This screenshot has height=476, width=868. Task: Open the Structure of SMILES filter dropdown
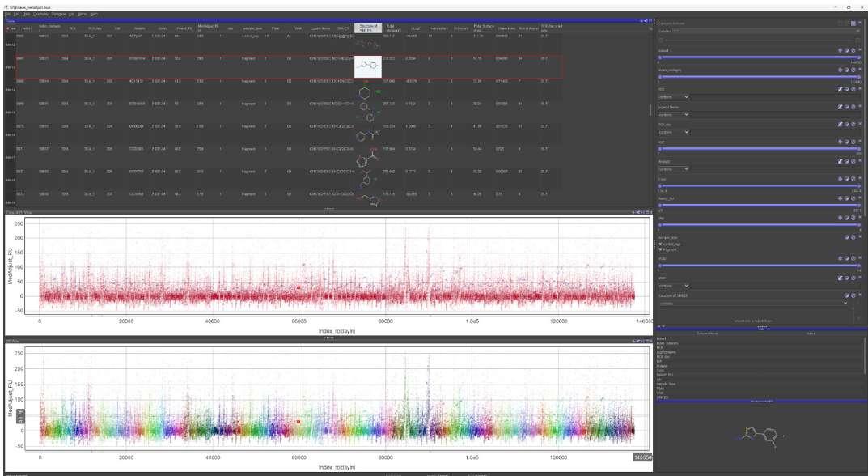[x=753, y=304]
